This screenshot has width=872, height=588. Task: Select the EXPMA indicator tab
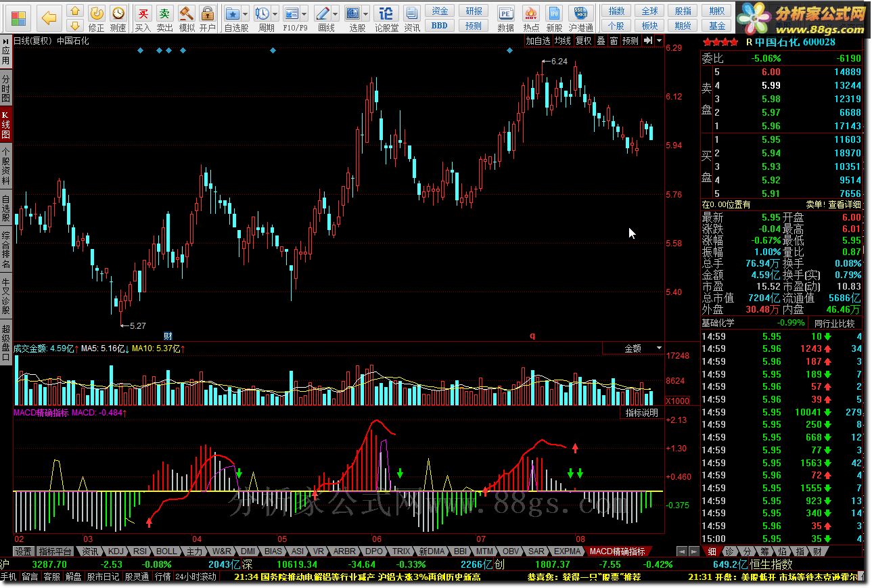[567, 551]
